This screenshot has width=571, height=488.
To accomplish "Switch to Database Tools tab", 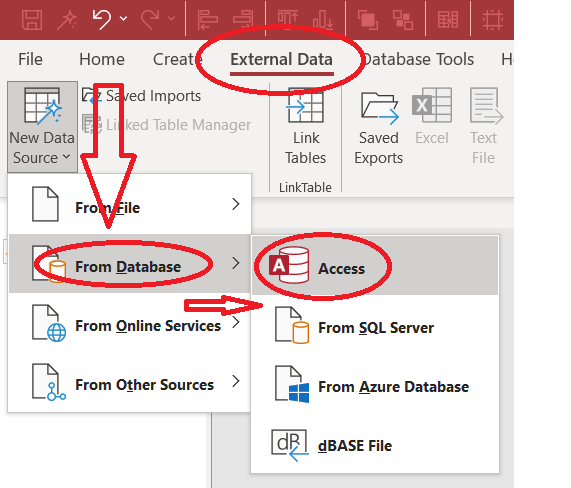I will [x=418, y=59].
